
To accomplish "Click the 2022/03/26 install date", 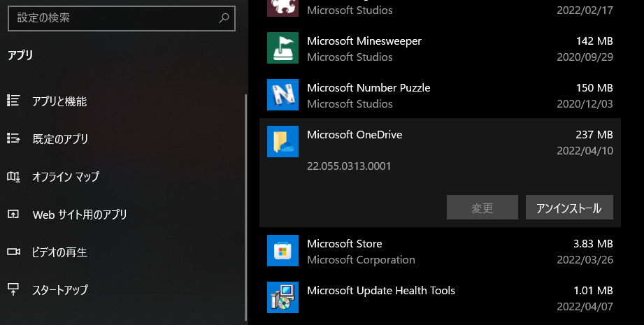I will pos(585,260).
